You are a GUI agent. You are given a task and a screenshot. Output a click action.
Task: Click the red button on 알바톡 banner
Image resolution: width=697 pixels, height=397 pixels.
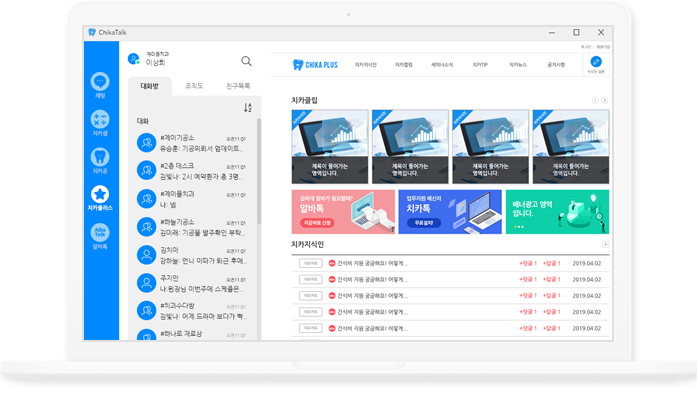317,223
